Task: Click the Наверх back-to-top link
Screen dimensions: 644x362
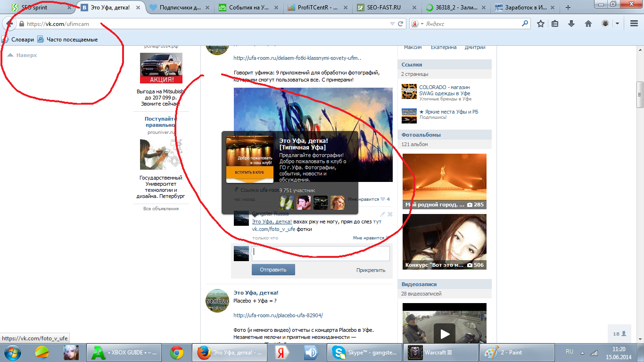Action: [x=22, y=55]
